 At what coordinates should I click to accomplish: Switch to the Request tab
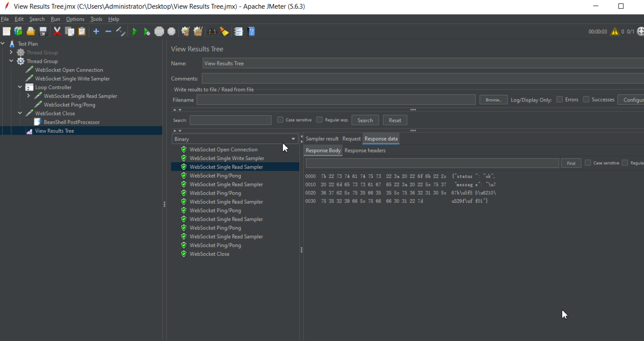click(352, 139)
